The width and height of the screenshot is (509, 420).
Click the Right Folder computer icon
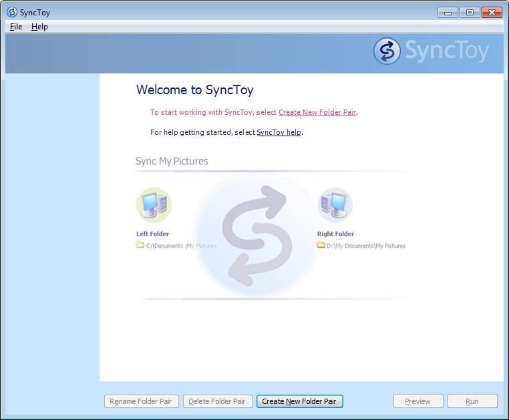(335, 205)
